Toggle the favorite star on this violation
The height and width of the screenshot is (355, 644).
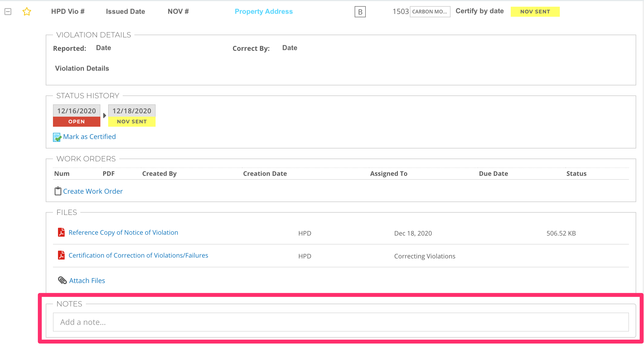click(x=27, y=12)
